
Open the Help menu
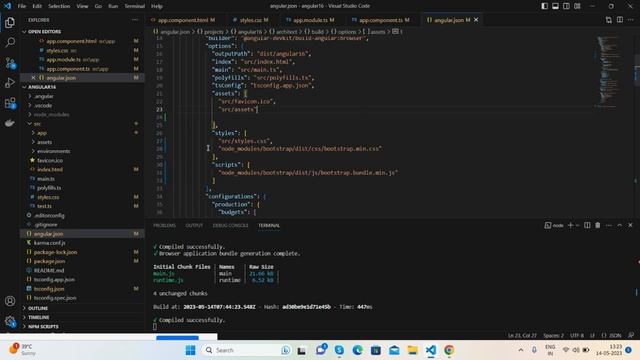click(157, 6)
